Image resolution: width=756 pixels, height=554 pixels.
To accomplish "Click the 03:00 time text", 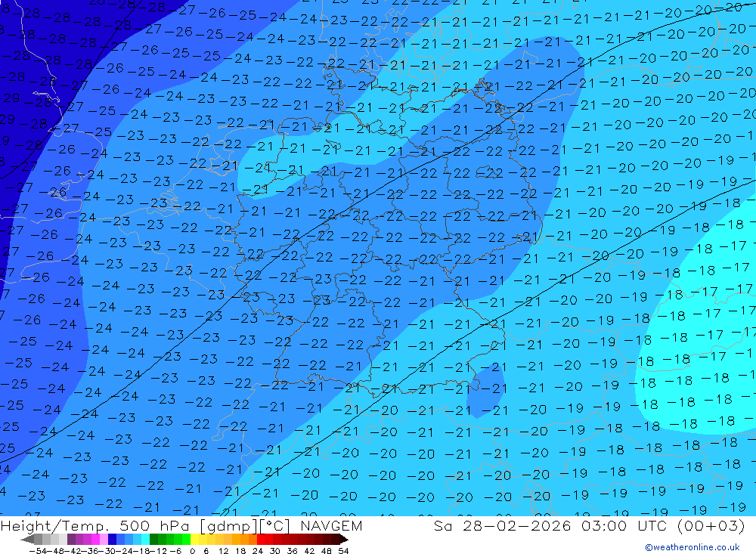I will point(604,525).
